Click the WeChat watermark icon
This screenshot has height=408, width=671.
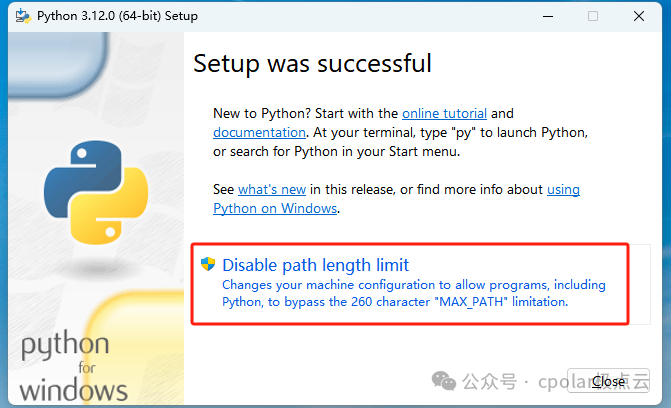pyautogui.click(x=443, y=381)
